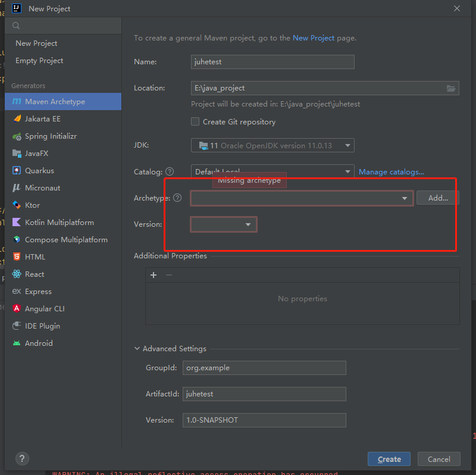Open the Catalog dropdown

(x=273, y=171)
